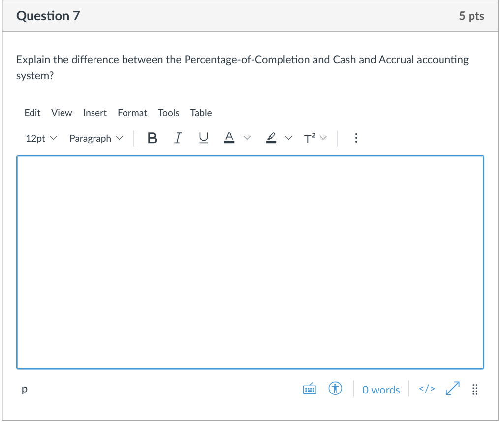The width and height of the screenshot is (504, 426).
Task: Expand the text color options arrow
Action: click(x=247, y=138)
